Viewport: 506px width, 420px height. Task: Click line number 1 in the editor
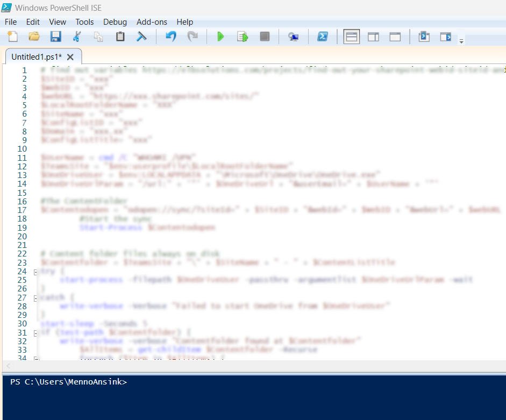(x=24, y=70)
